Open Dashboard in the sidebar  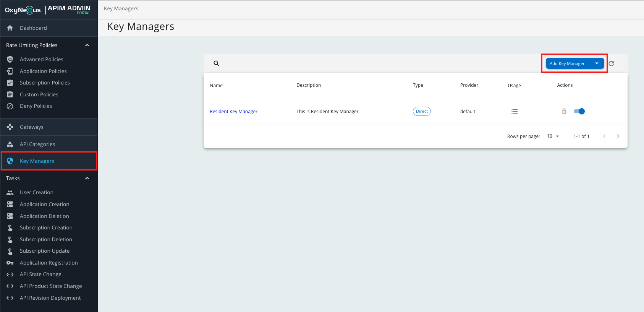point(49,28)
